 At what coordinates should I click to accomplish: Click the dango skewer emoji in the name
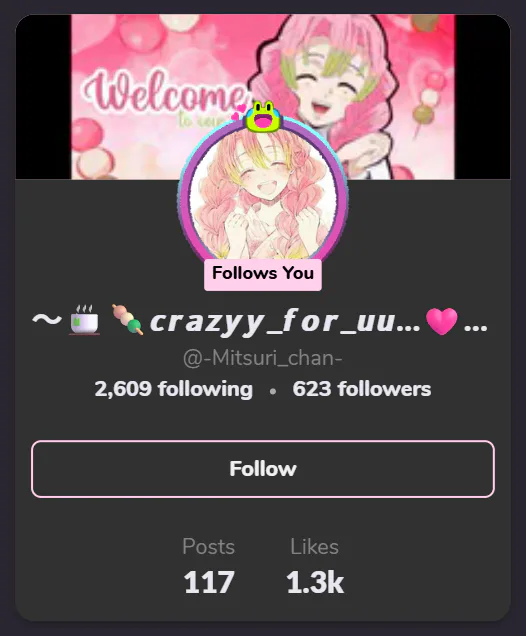[x=127, y=320]
